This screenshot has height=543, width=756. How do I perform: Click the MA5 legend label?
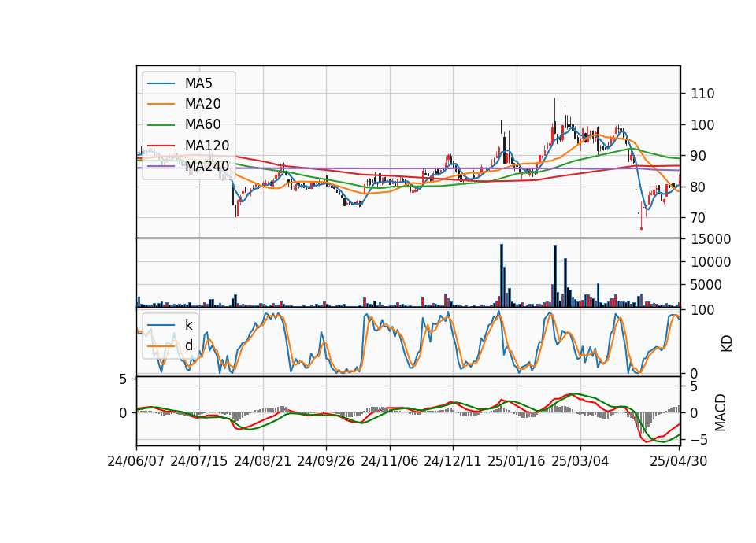tap(198, 83)
